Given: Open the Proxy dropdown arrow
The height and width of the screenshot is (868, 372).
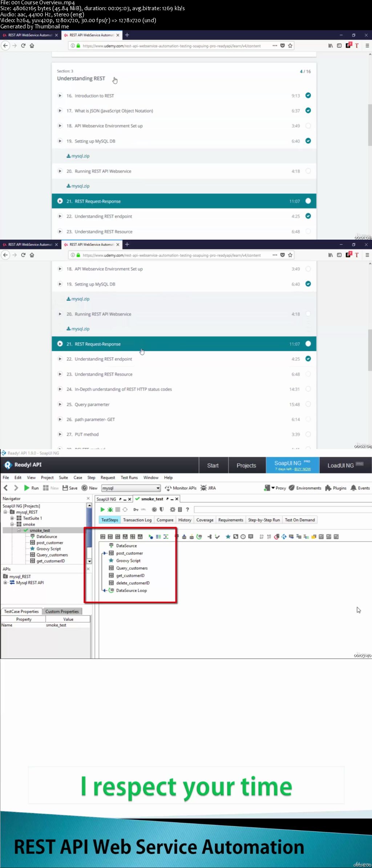Looking at the screenshot, I should (x=273, y=488).
